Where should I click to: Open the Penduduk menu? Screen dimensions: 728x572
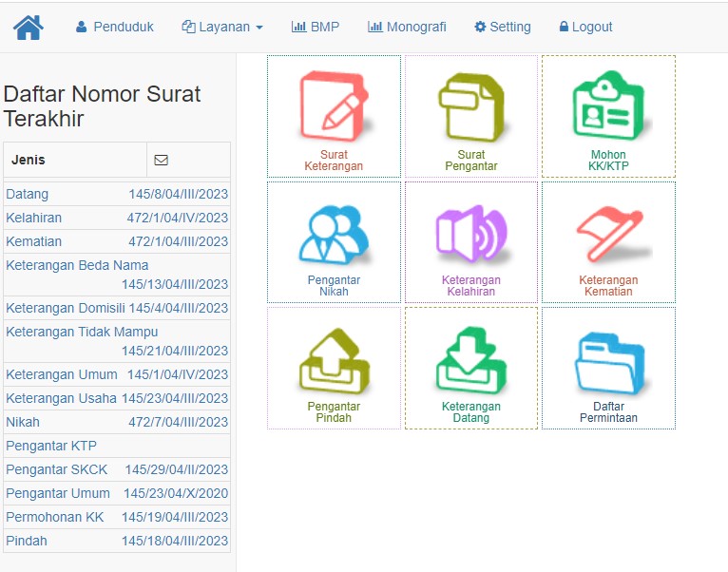pyautogui.click(x=114, y=28)
